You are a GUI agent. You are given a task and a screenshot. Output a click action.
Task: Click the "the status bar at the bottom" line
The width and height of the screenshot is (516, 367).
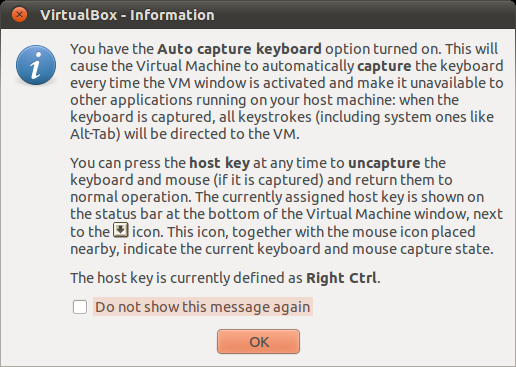click(286, 214)
